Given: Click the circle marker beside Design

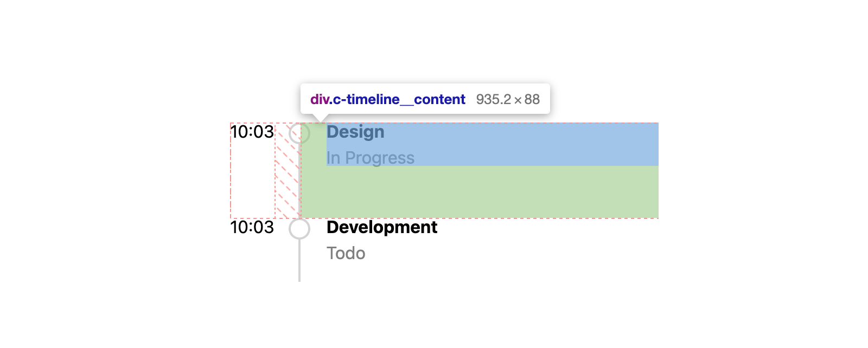Looking at the screenshot, I should tap(299, 133).
